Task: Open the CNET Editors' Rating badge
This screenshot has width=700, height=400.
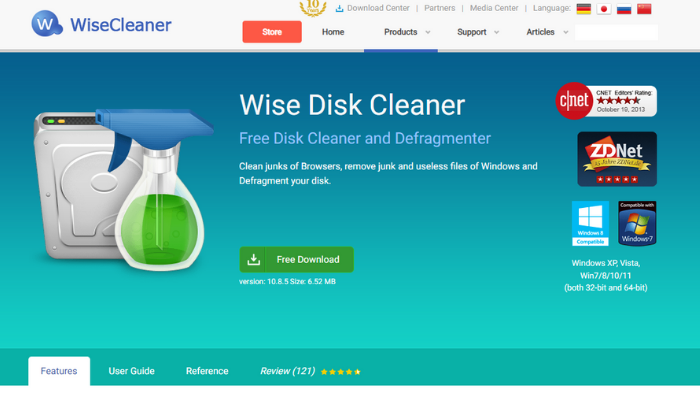Action: 606,101
